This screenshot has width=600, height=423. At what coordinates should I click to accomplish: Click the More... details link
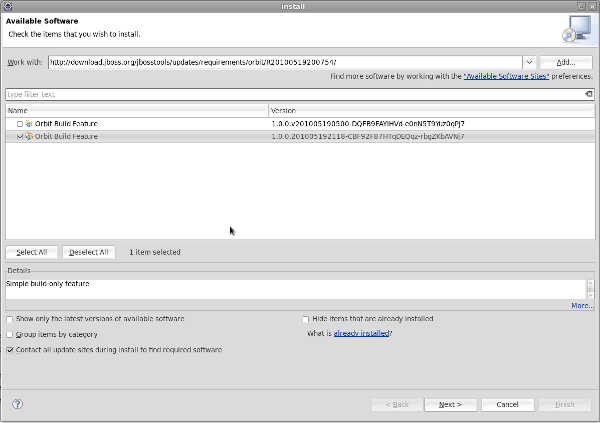(582, 305)
